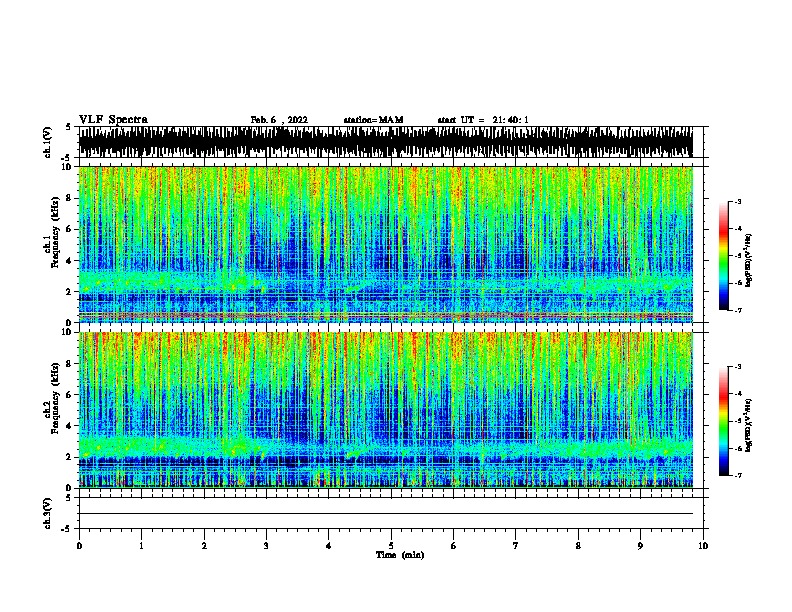This screenshot has width=792, height=612.
Task: Click time axis tick label "7"
Action: 516,546
